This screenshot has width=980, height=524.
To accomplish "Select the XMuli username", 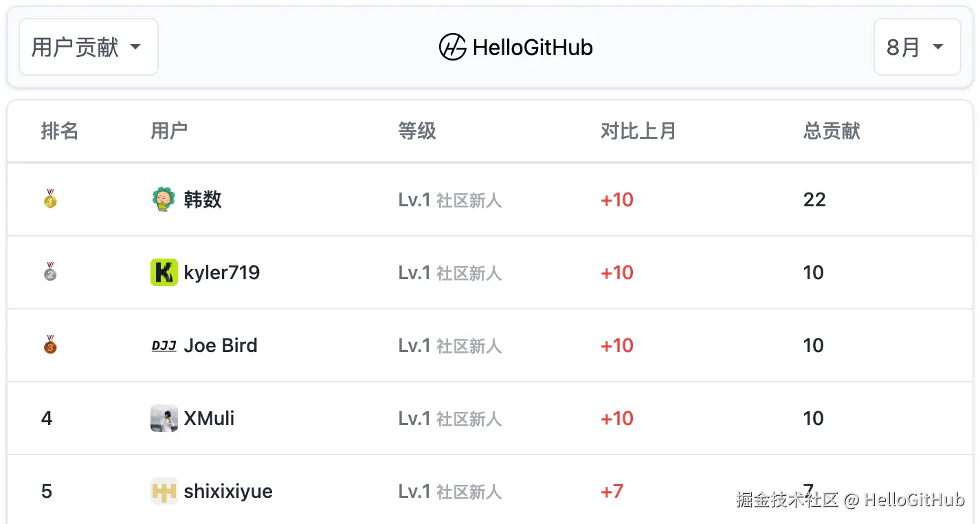I will pos(209,418).
